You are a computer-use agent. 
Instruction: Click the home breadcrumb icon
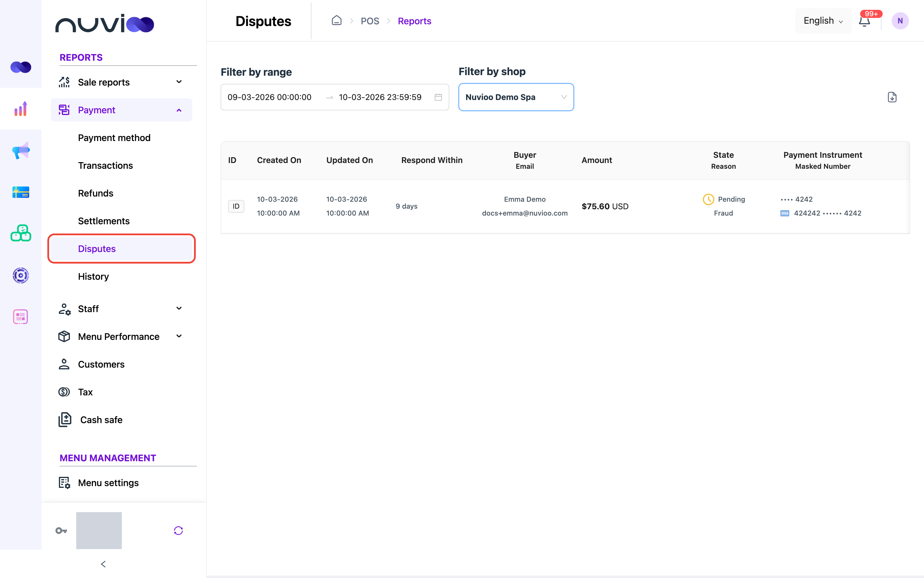tap(336, 21)
